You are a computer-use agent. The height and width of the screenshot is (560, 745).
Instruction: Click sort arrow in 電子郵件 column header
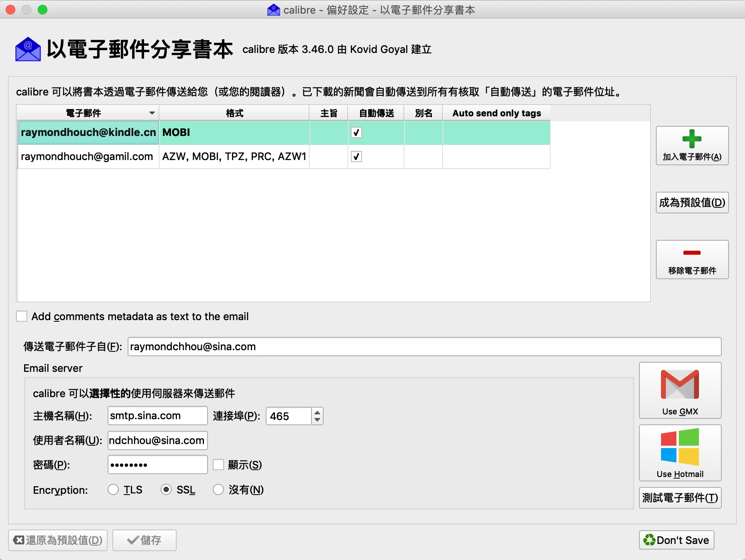coord(152,113)
